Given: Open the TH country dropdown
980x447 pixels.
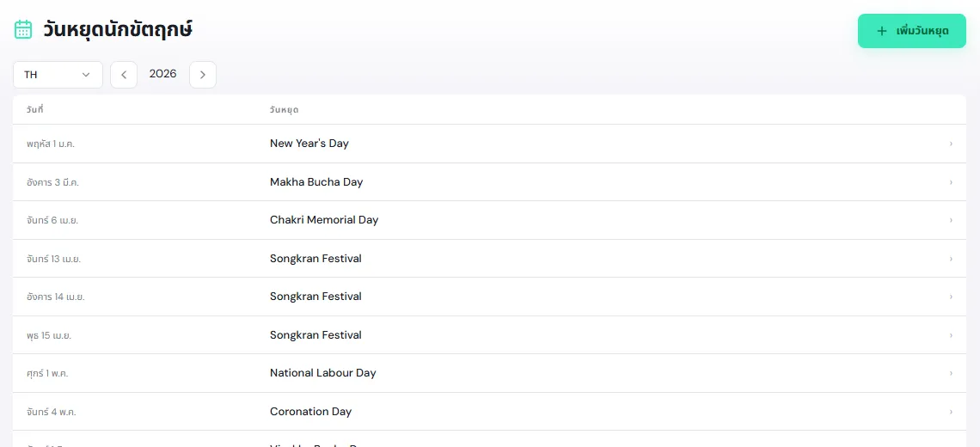Looking at the screenshot, I should click(58, 75).
